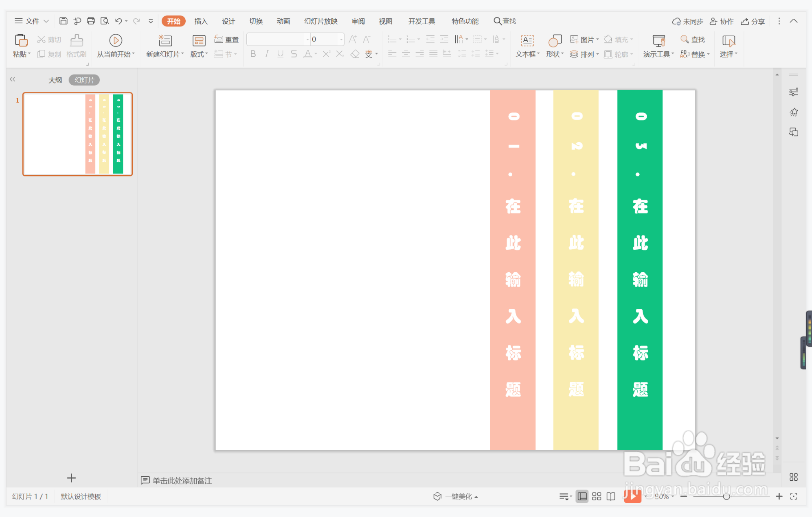
Task: Click the 分享 share button
Action: point(753,21)
